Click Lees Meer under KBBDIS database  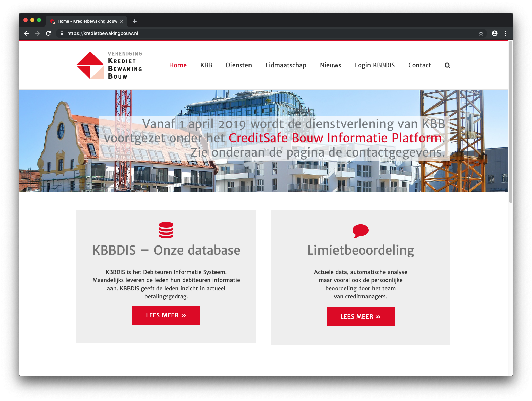[166, 315]
